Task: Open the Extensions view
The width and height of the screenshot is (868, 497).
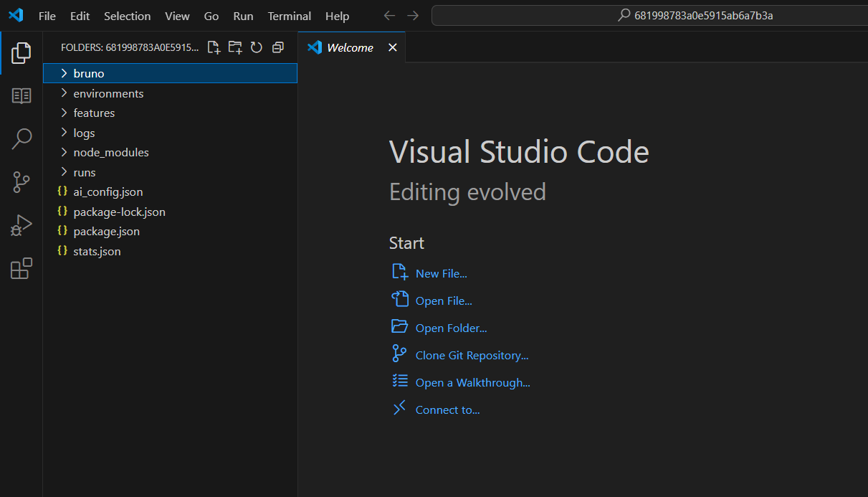Action: pos(22,268)
